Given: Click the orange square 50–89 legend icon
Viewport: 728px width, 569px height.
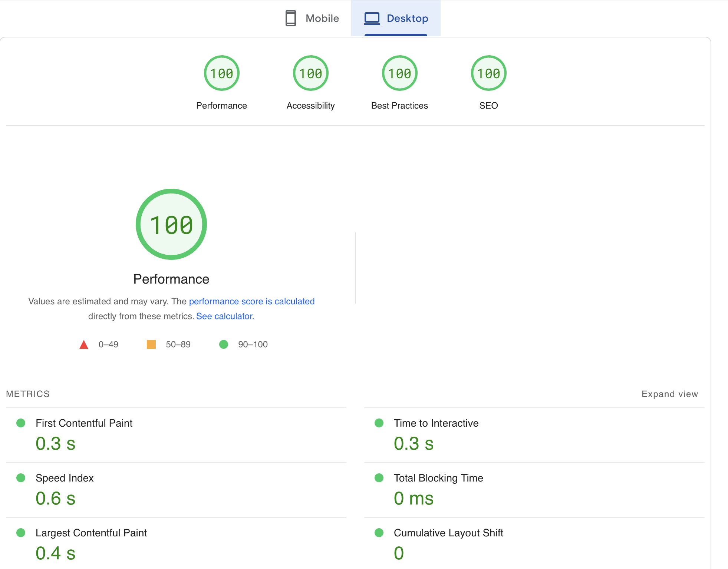Looking at the screenshot, I should pos(151,344).
